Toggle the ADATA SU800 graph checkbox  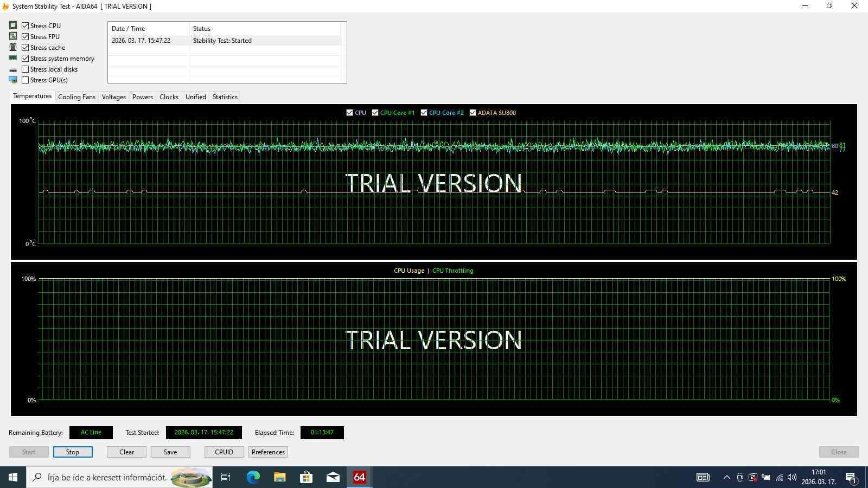[x=473, y=113]
